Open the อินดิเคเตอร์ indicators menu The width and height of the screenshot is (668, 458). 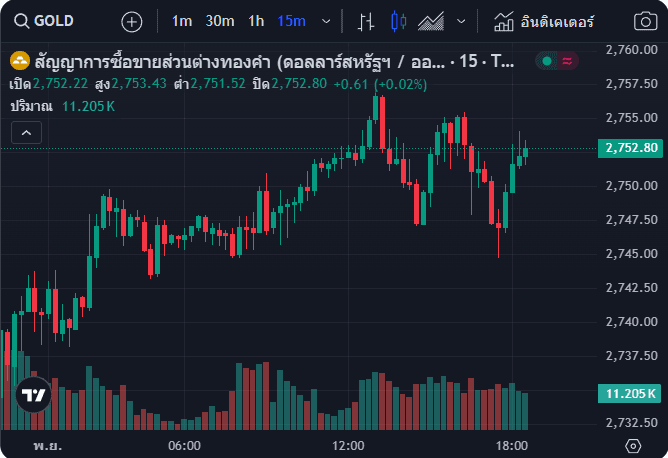544,21
